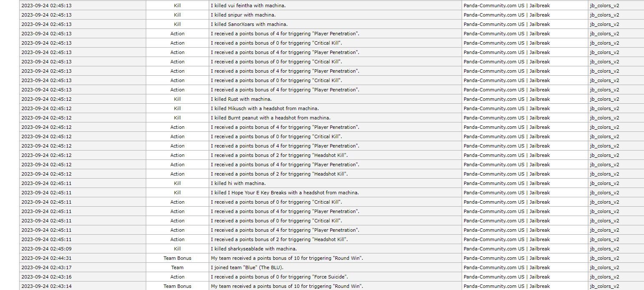Click the Action type cell for Force Suicide
The width and height of the screenshot is (644, 290).
[177, 277]
